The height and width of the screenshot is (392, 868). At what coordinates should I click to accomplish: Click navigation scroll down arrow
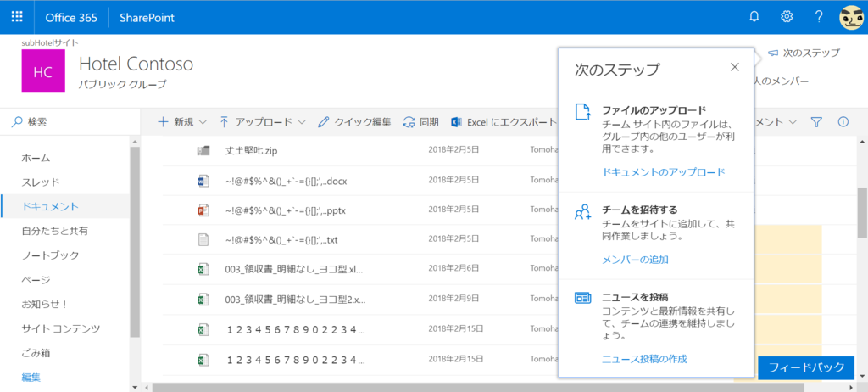135,386
